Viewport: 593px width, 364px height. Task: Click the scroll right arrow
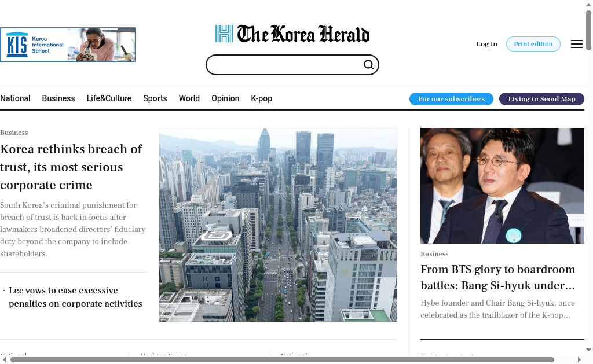pos(579,359)
